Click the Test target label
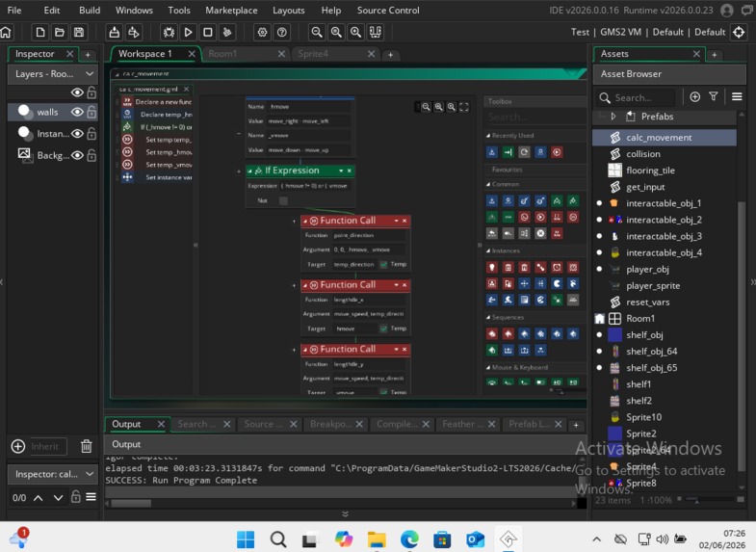This screenshot has width=756, height=552. click(580, 32)
